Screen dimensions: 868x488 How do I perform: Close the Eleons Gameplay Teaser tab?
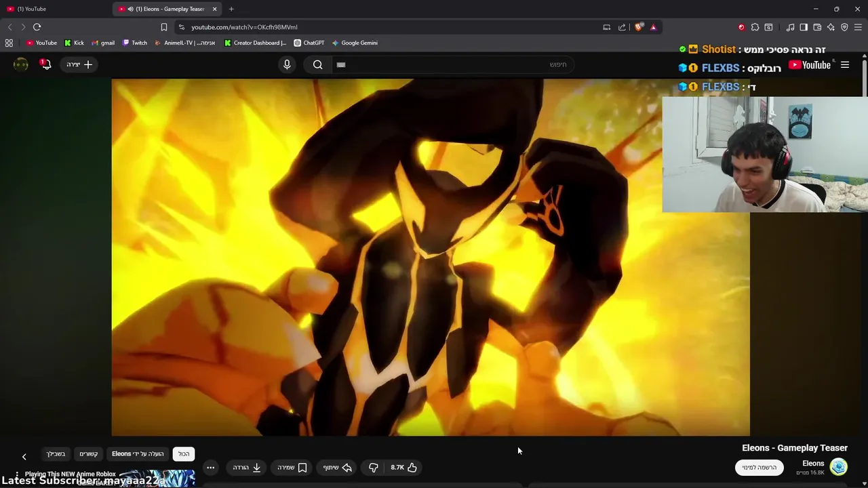coord(215,9)
